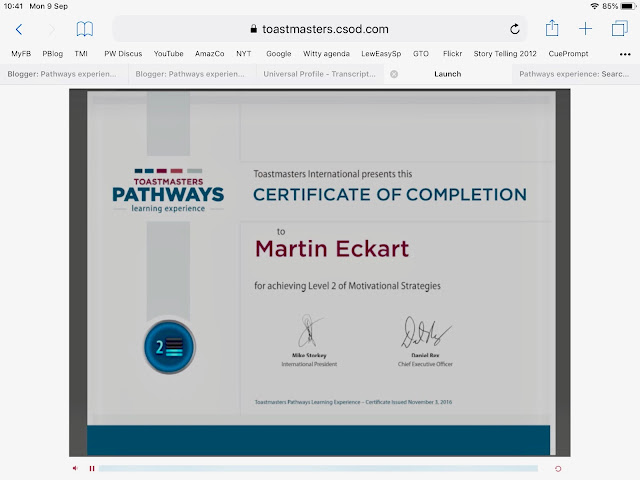The image size is (640, 480).
Task: Open the Flickr bookmark
Action: 452,53
